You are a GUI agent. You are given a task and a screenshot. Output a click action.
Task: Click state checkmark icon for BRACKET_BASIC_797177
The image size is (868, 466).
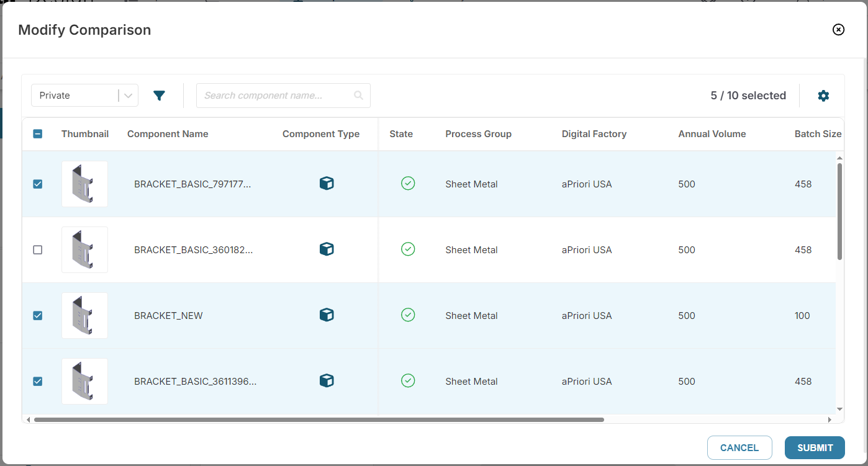point(408,183)
